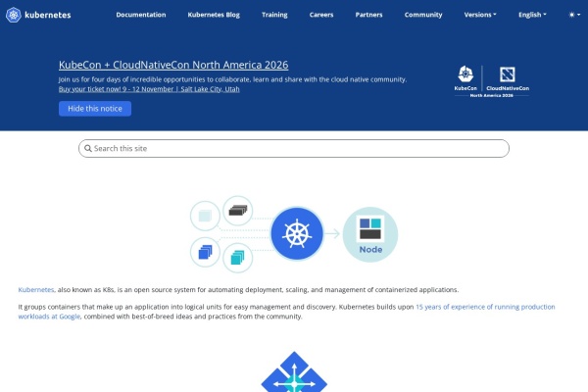
Task: Expand the English language dropdown
Action: [532, 15]
